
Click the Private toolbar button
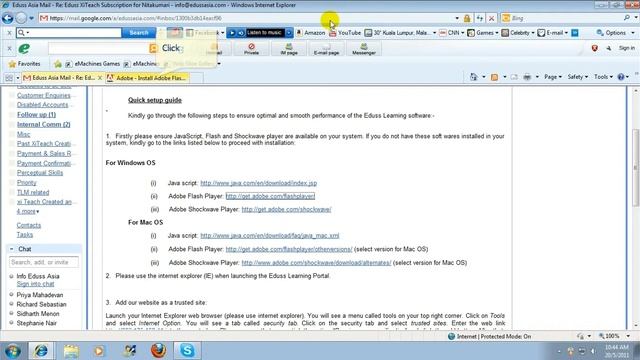(x=251, y=49)
